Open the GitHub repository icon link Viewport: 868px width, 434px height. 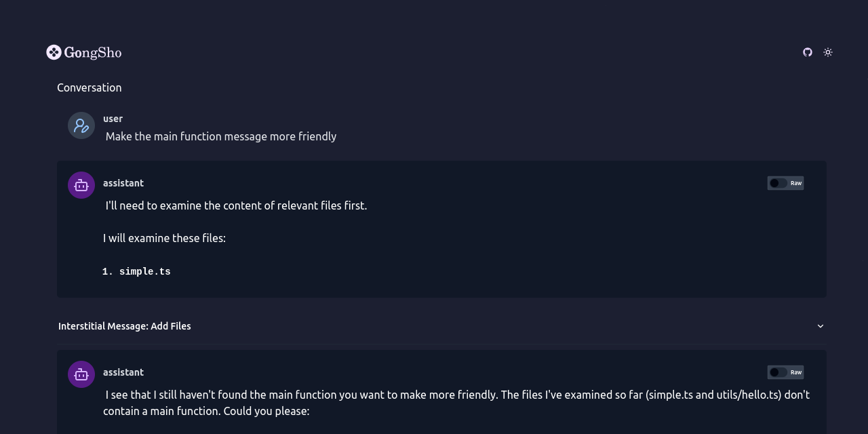pyautogui.click(x=808, y=52)
